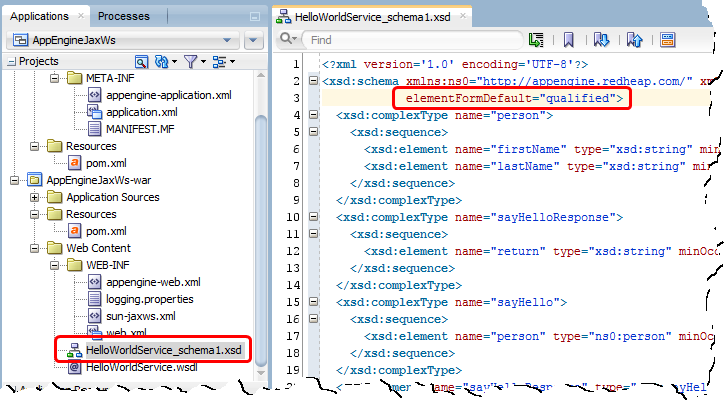
Task: Collapse Resources folder under AppEngineJaxWs-war
Action: 34,214
